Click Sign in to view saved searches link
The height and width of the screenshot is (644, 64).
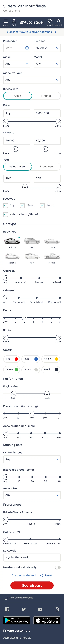pyautogui.click(x=32, y=32)
